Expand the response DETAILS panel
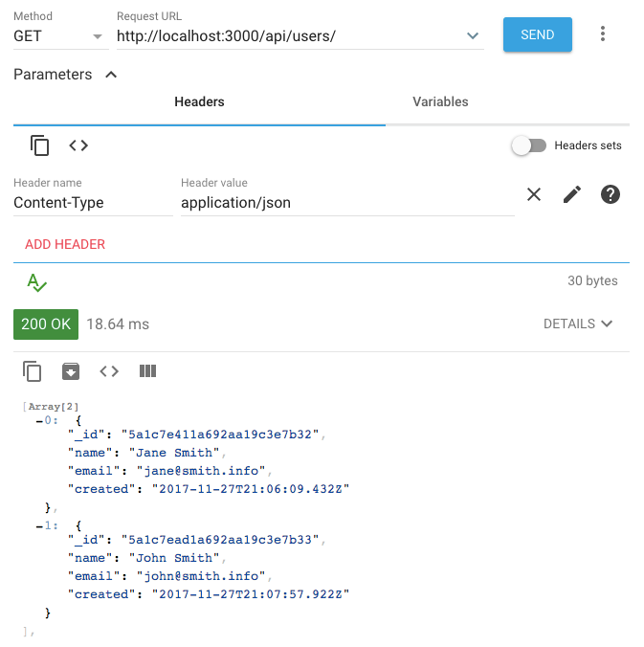 (x=578, y=323)
